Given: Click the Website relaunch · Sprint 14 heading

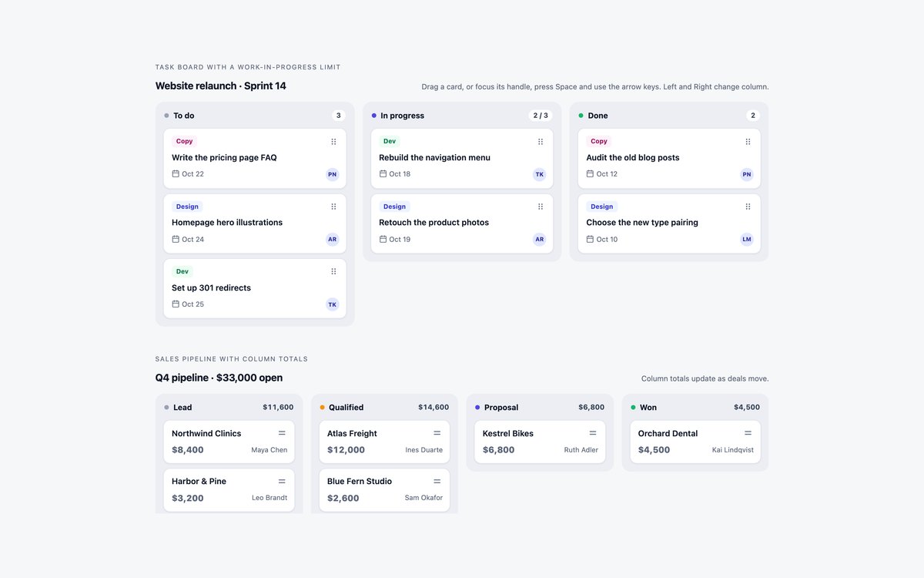Looking at the screenshot, I should tap(221, 86).
